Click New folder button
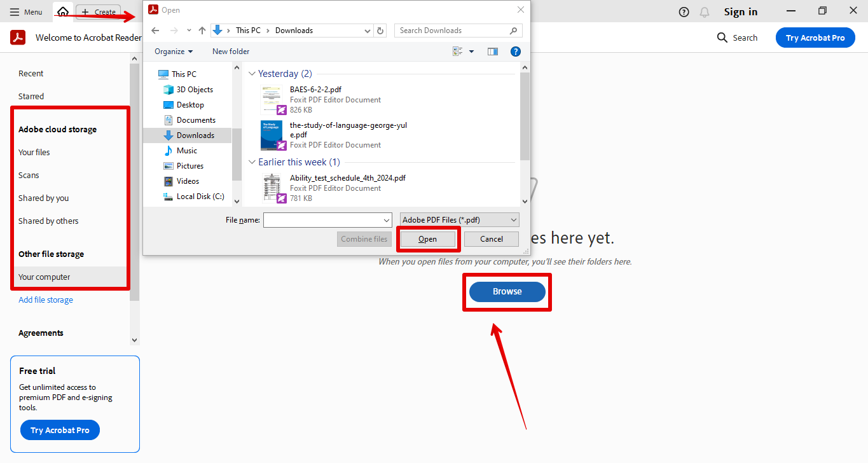Screen dimensions: 868x463 point(231,52)
